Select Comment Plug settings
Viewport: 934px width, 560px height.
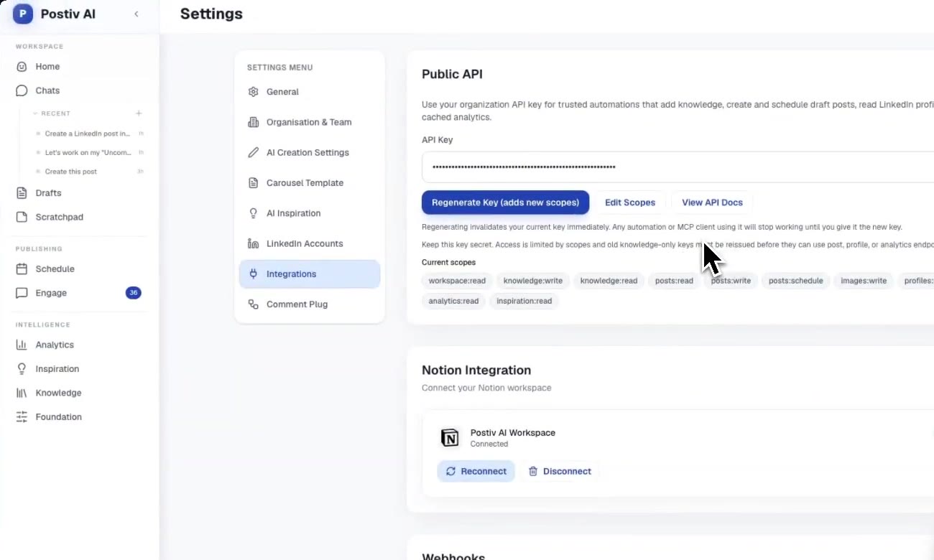pyautogui.click(x=310, y=304)
